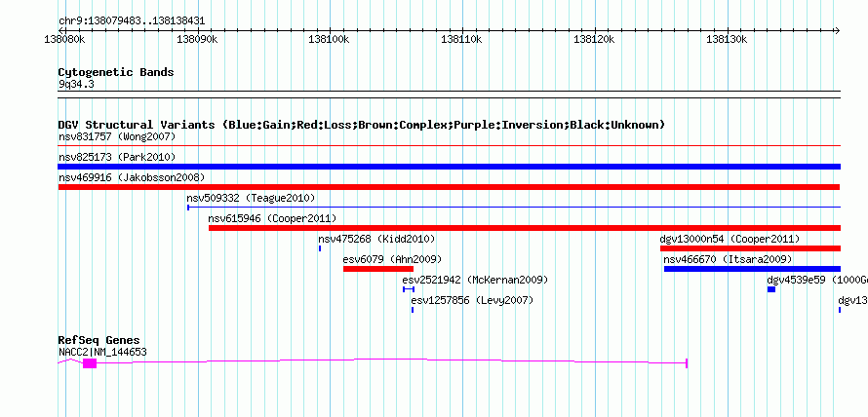The width and height of the screenshot is (868, 417).
Task: Select the esv6079 (Ahn2009) red bar
Action: [378, 269]
